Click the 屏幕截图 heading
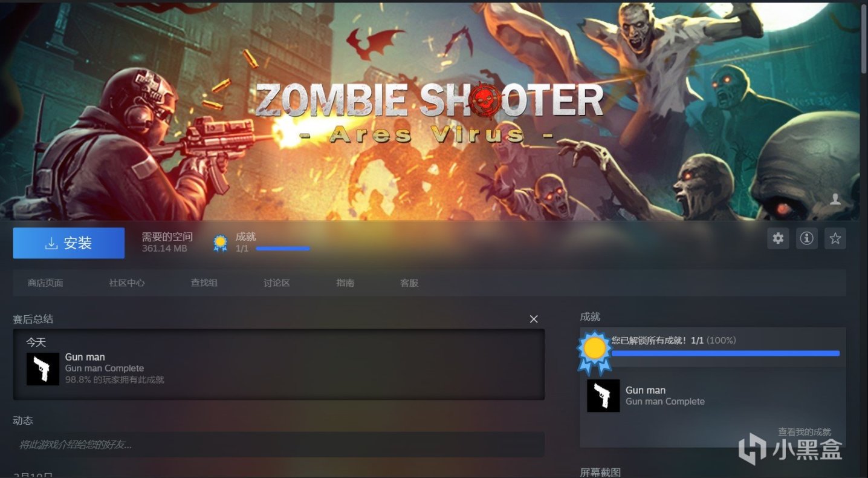 (600, 473)
